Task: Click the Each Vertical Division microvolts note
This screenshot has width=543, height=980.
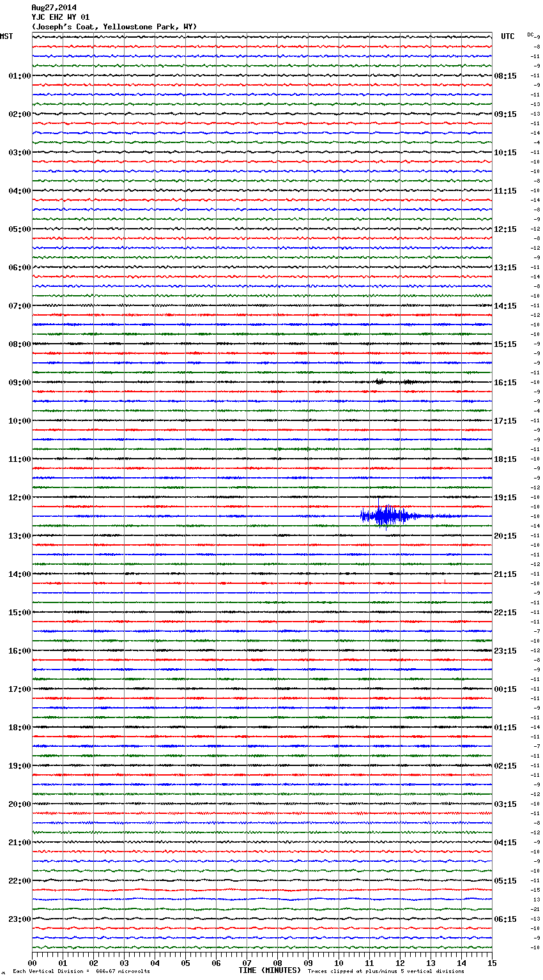Action: (x=81, y=972)
